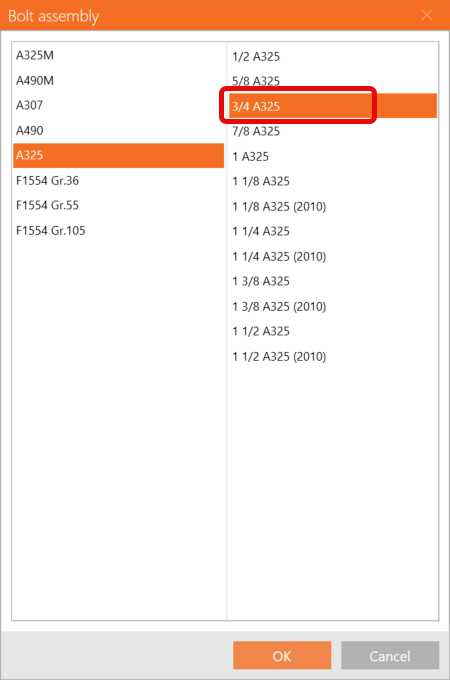Image resolution: width=450 pixels, height=680 pixels.
Task: Select the highlighted A325 standard
Action: pyautogui.click(x=118, y=155)
